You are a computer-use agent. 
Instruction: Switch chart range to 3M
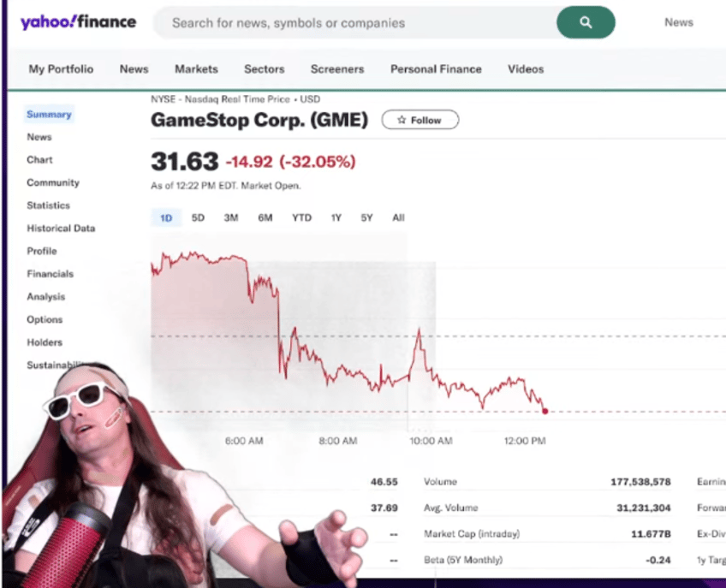point(231,217)
